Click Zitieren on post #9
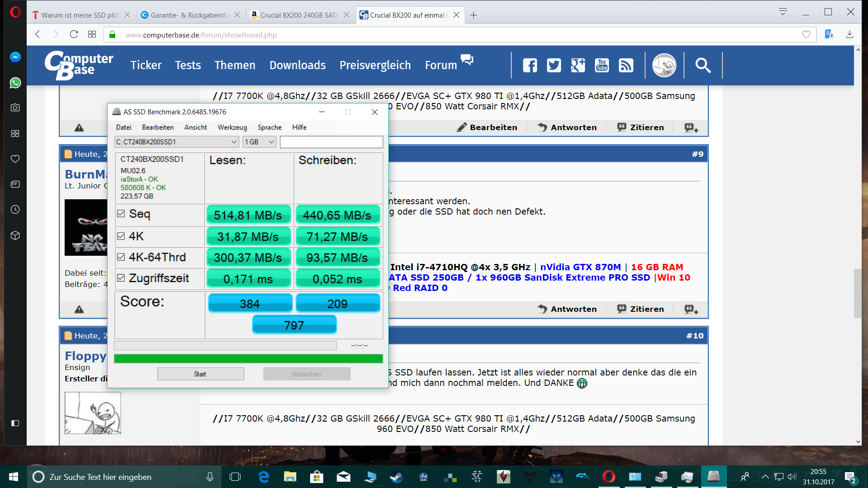868x488 pixels. pyautogui.click(x=641, y=309)
